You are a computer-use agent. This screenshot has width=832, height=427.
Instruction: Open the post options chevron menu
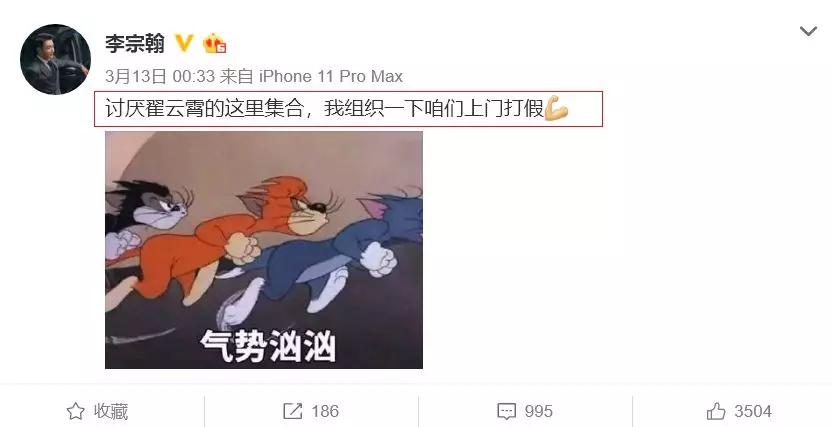click(808, 31)
